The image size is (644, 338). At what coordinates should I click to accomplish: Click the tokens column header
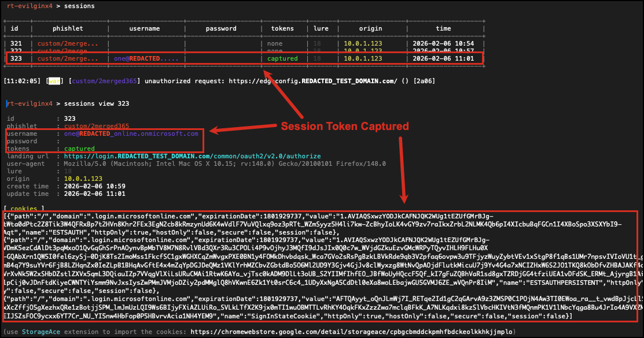coord(282,28)
